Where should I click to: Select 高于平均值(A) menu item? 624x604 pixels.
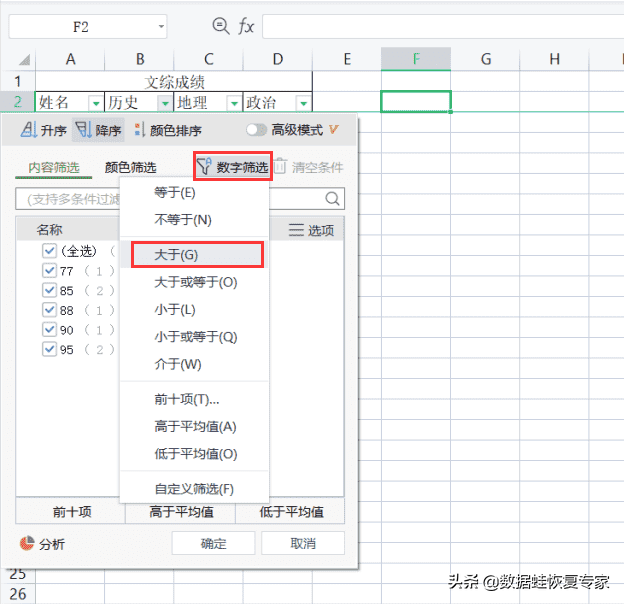click(x=194, y=427)
